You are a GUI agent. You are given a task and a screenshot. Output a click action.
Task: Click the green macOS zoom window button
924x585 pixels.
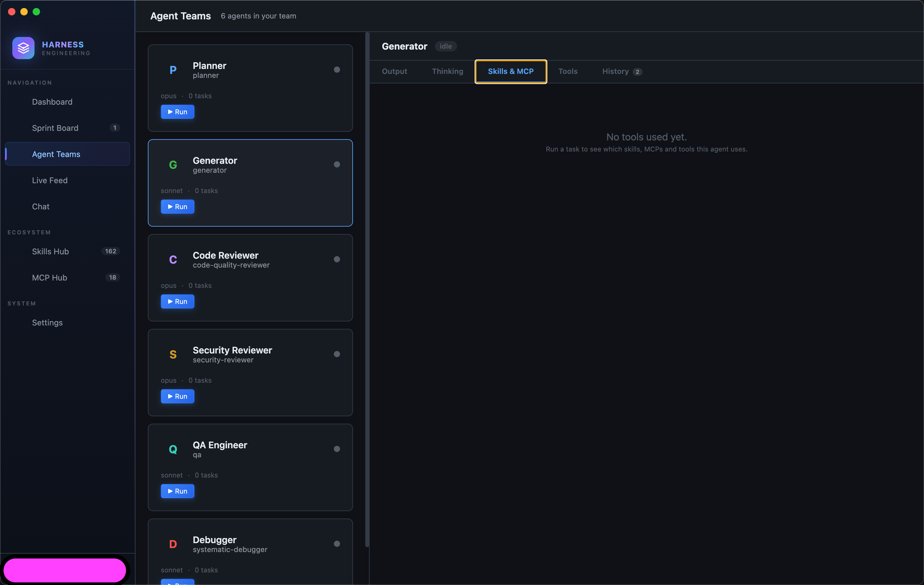coord(36,11)
